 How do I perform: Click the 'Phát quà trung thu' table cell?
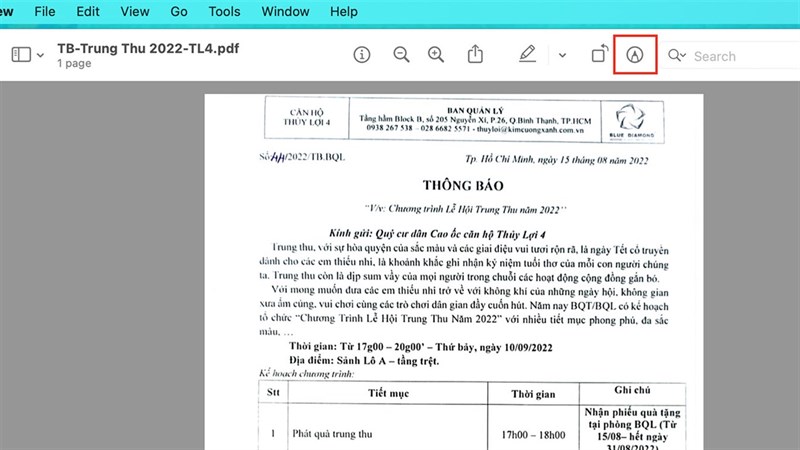click(332, 434)
